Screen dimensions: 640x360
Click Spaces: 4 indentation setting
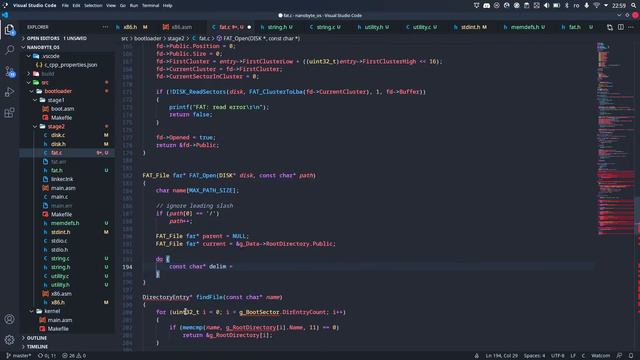pos(534,356)
